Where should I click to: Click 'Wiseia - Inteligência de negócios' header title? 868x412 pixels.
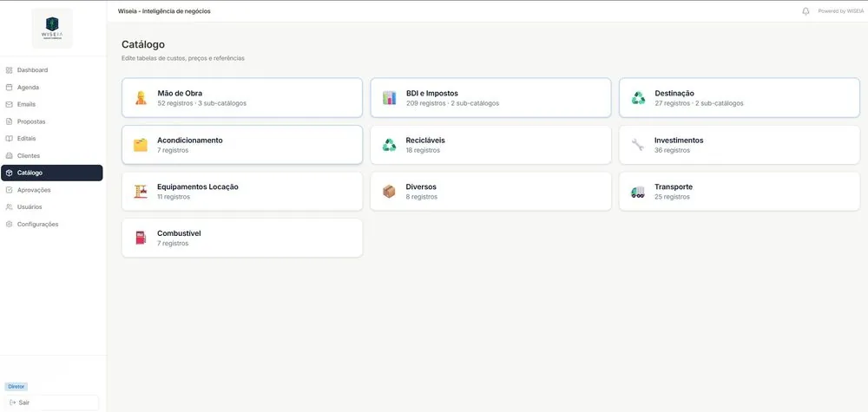coord(164,11)
